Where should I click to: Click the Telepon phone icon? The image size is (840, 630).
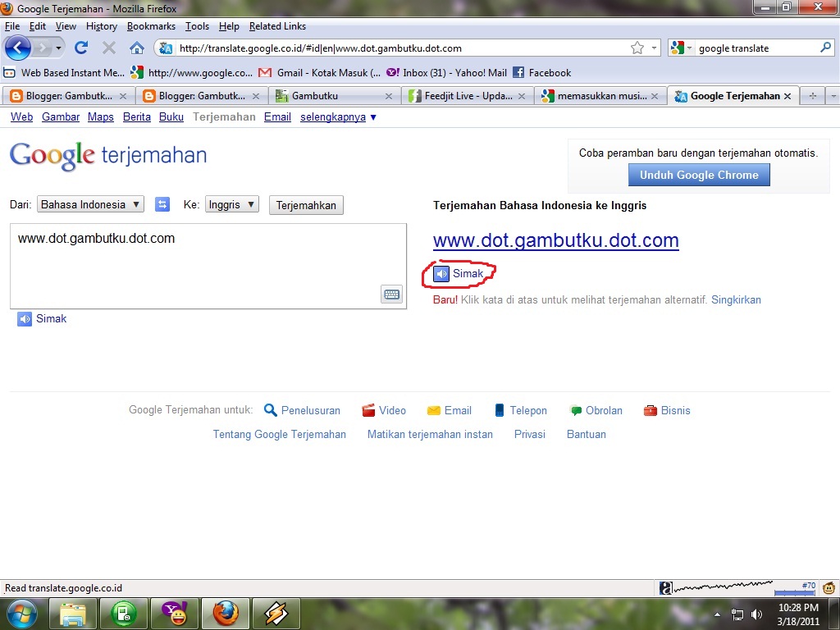coord(500,410)
